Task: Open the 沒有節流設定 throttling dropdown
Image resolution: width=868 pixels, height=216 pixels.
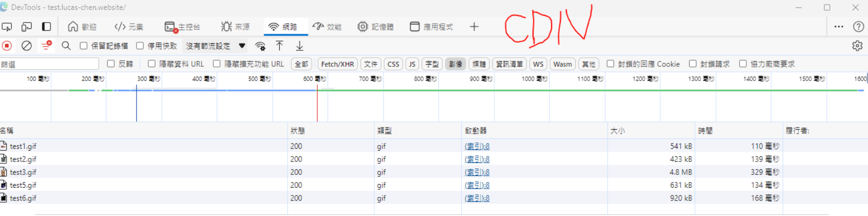Action: pos(215,46)
